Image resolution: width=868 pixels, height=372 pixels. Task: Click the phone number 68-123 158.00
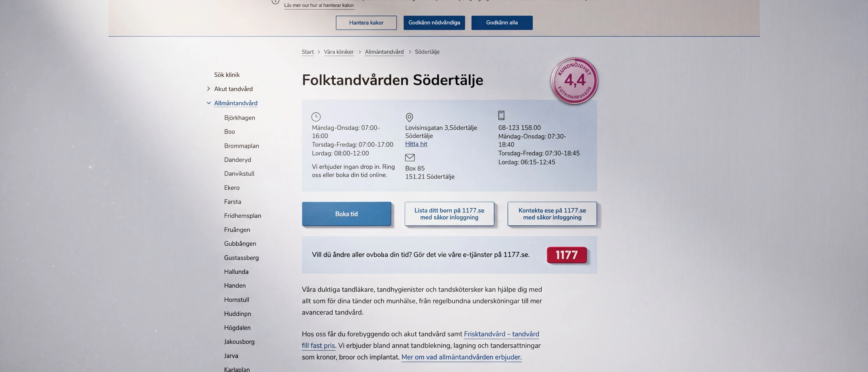click(x=519, y=128)
